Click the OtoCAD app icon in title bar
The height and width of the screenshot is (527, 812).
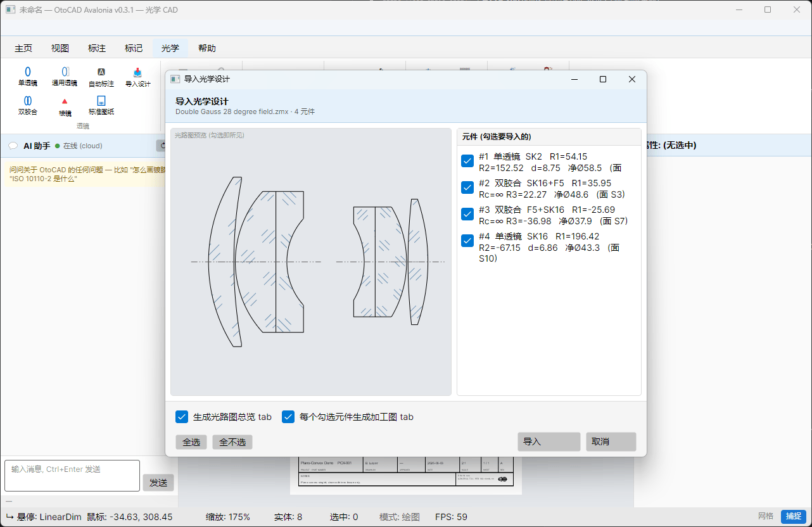pyautogui.click(x=10, y=10)
